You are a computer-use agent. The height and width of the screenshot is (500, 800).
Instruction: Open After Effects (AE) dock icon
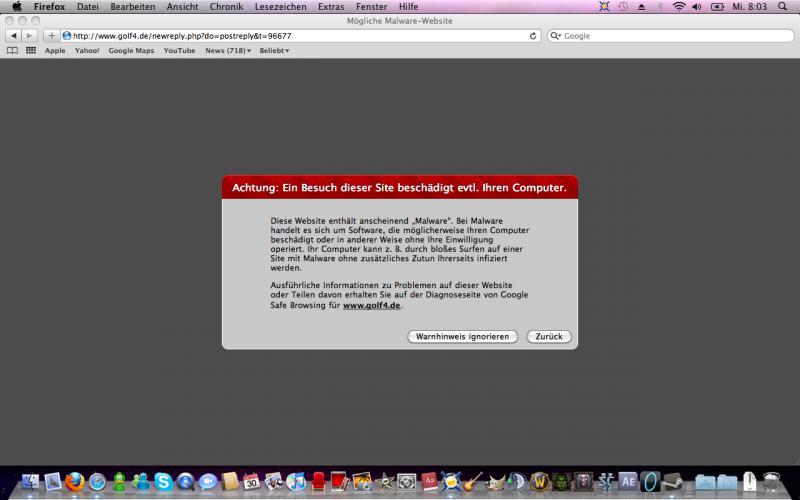(x=628, y=481)
